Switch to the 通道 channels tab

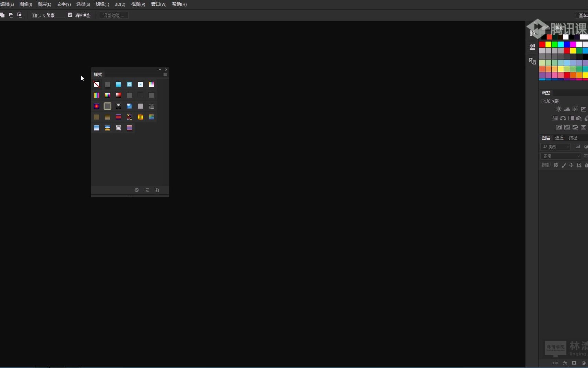click(x=559, y=138)
